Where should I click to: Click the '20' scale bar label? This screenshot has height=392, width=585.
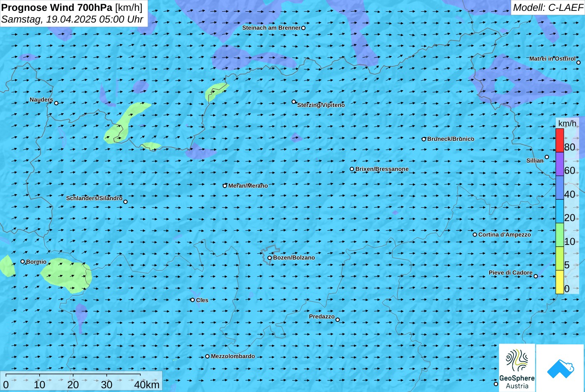click(x=73, y=385)
